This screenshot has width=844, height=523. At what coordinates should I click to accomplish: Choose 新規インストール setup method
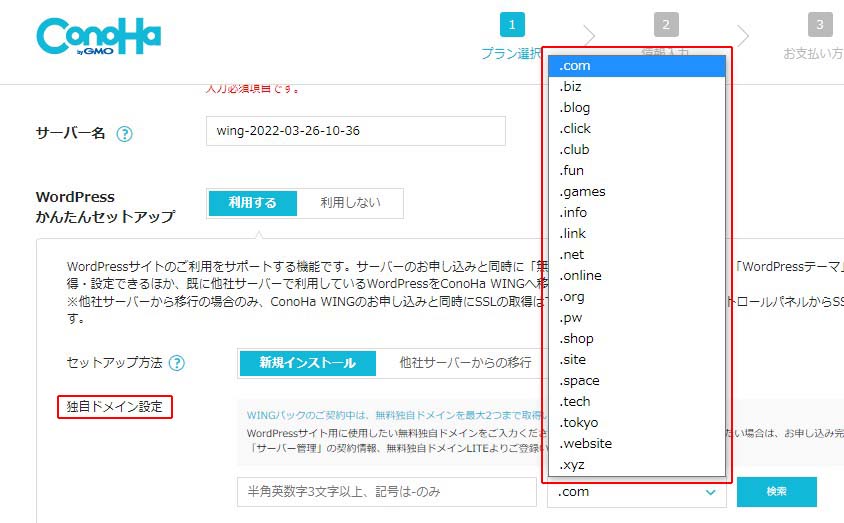point(307,363)
